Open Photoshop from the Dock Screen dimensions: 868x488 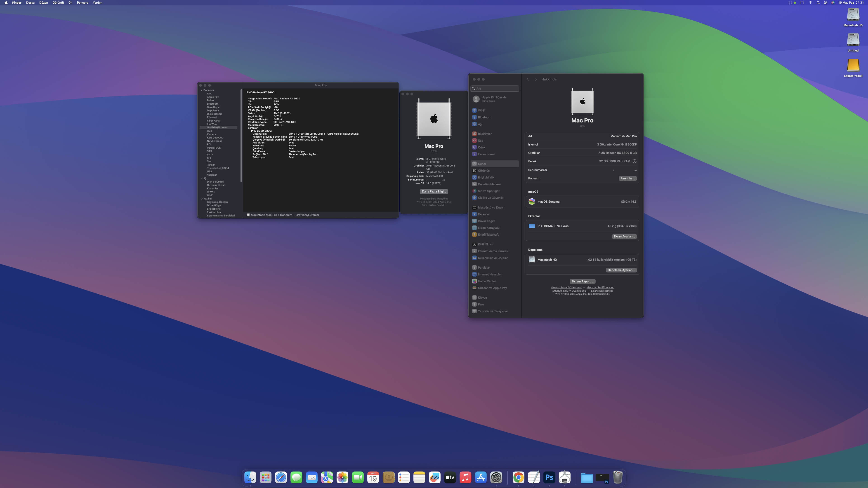[x=549, y=477]
